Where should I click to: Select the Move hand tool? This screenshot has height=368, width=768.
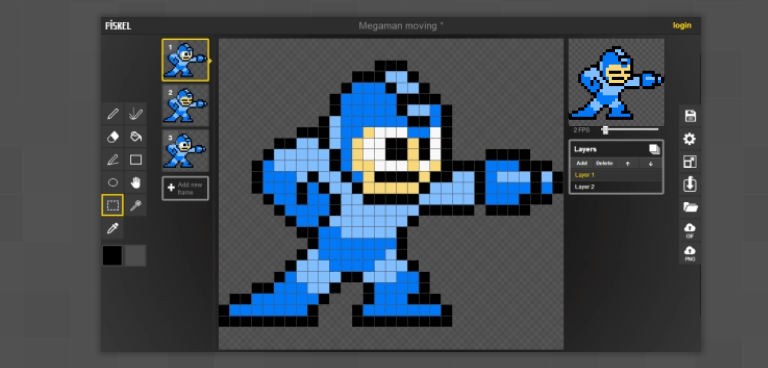(136, 182)
